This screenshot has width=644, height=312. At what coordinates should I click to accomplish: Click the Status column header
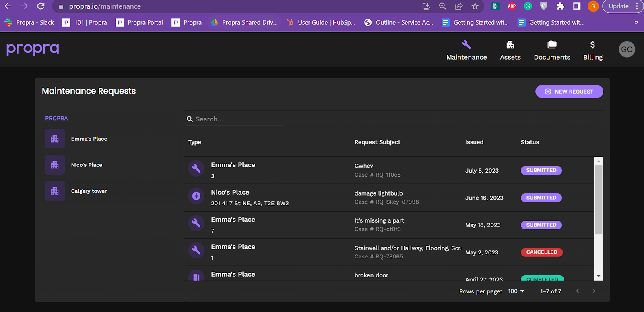pos(530,142)
